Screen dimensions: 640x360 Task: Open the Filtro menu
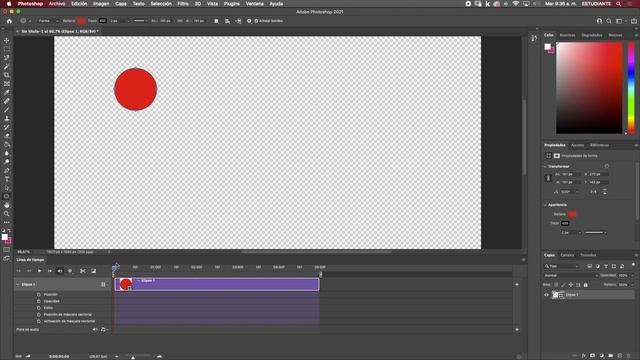coord(183,4)
